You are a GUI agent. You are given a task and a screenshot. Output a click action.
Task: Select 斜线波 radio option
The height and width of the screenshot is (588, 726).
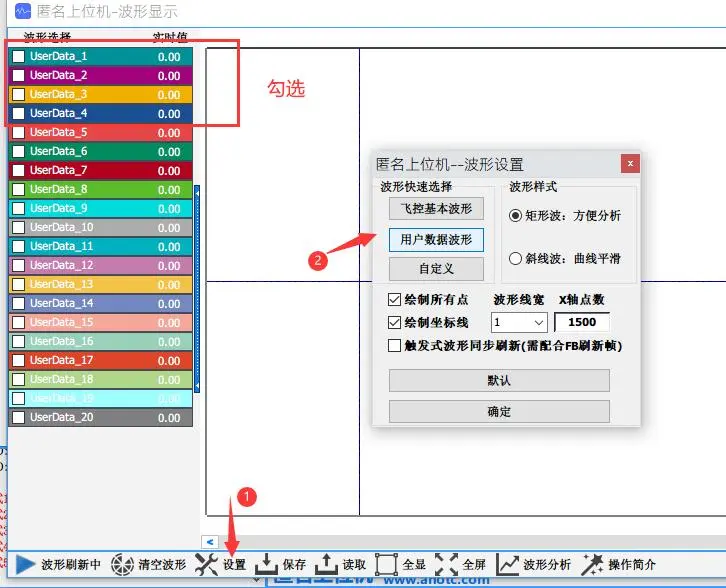tap(516, 259)
